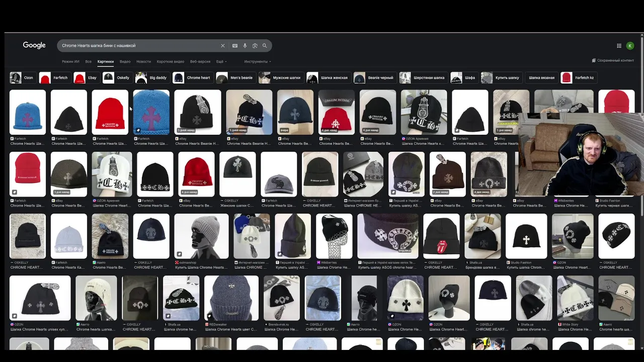Screen dimensions: 644x362
Task: Open the Brends-msk.ru source label
Action: pos(278,324)
